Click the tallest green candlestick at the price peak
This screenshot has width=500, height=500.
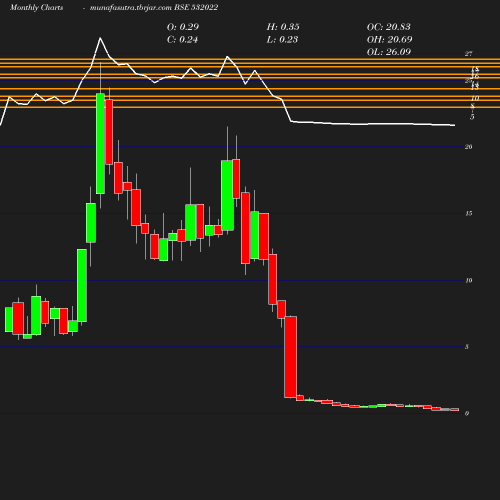click(100, 143)
